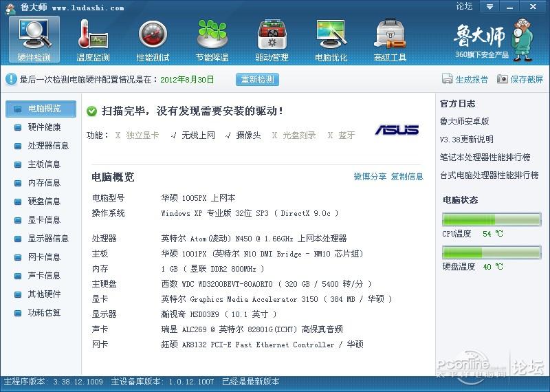Click 保存截屏 save screenshot link
The image size is (550, 392).
pos(527,80)
